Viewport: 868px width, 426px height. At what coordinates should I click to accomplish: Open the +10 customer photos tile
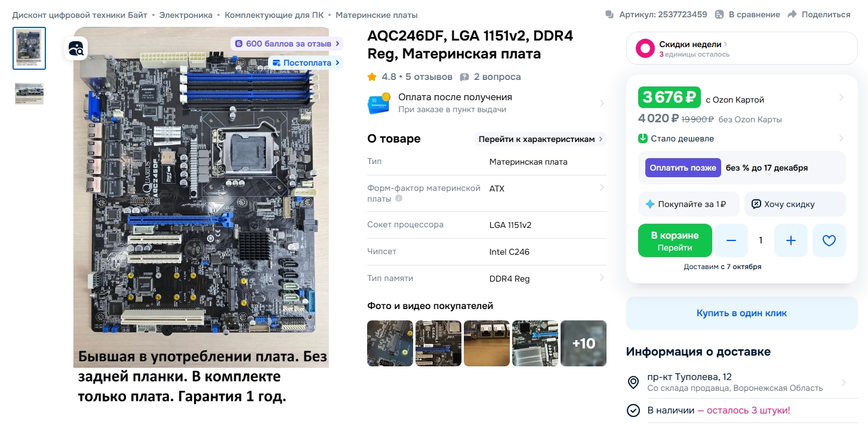pos(583,343)
